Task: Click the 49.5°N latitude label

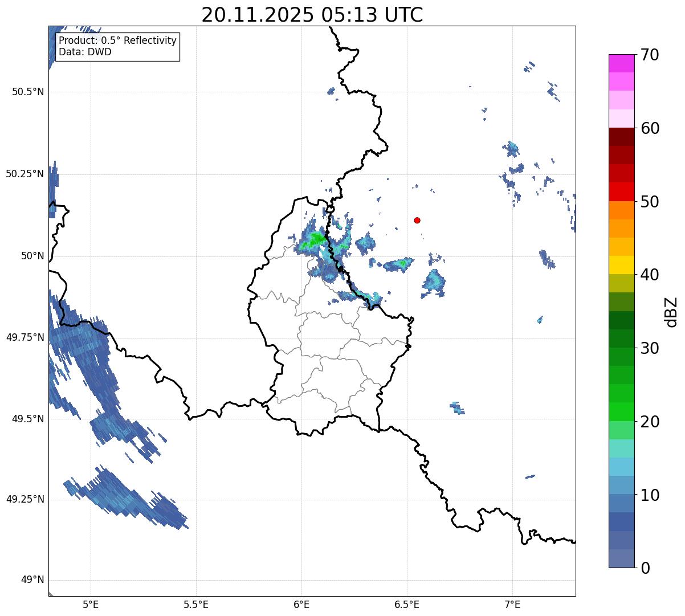Action: pos(28,419)
